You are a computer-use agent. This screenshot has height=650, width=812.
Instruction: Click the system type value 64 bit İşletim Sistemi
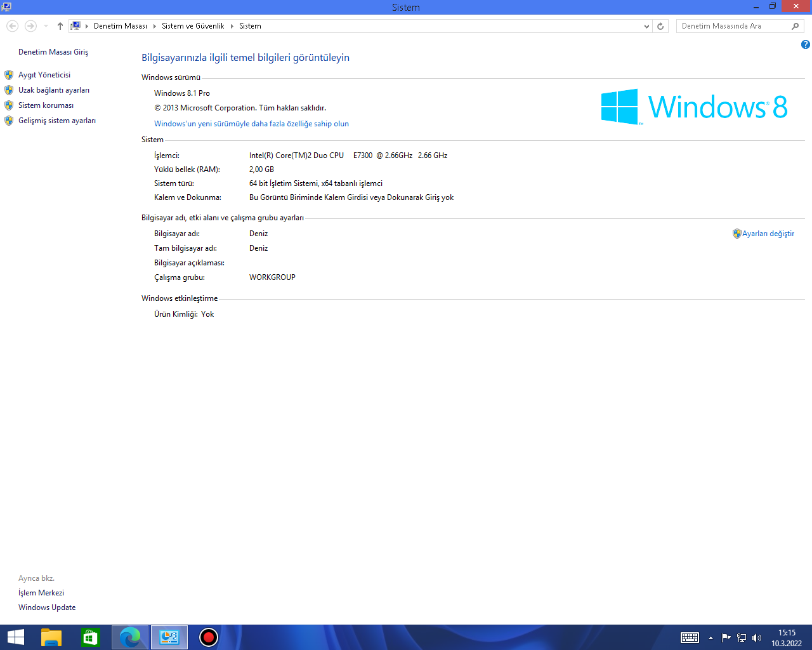click(316, 183)
